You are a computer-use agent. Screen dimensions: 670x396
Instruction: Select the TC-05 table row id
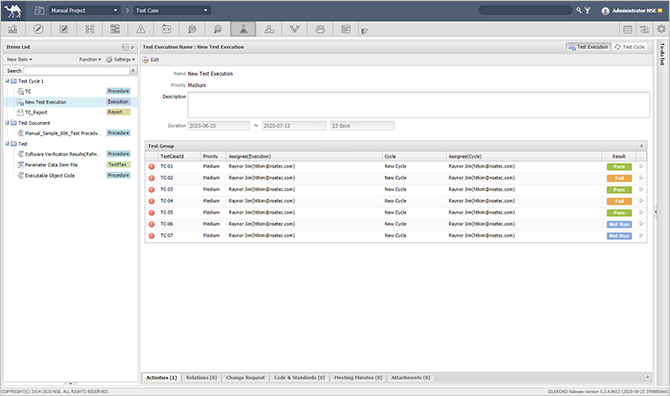coord(167,212)
